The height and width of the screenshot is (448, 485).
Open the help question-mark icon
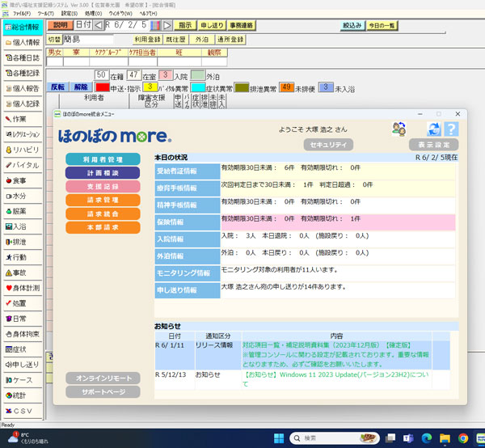click(x=451, y=129)
